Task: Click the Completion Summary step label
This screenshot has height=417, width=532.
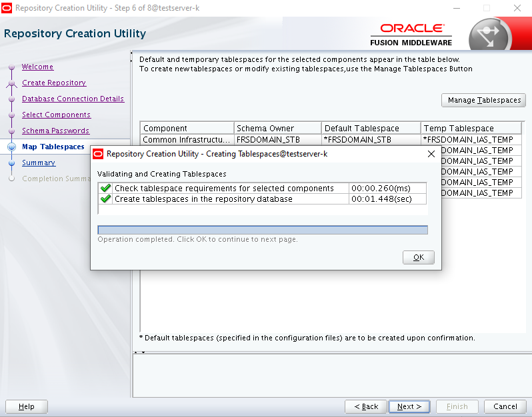Action: pos(56,179)
